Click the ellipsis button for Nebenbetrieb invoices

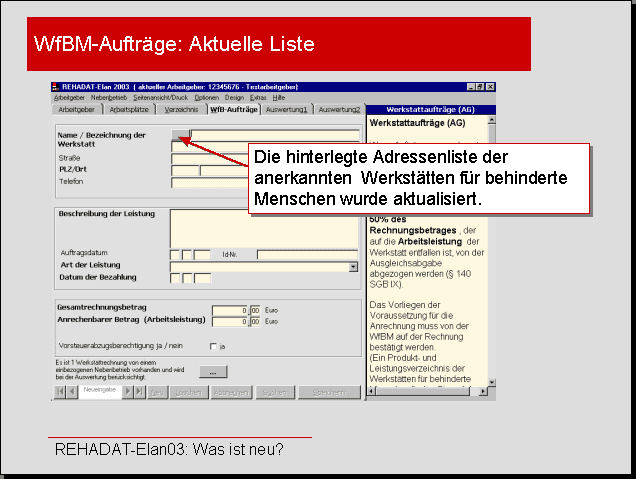(213, 371)
